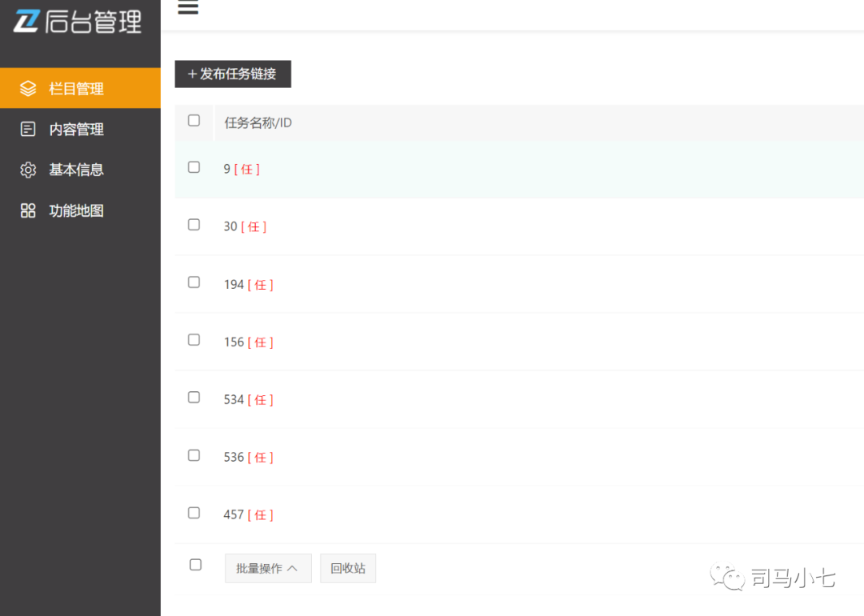Tick the checkbox for task 156

[x=194, y=340]
